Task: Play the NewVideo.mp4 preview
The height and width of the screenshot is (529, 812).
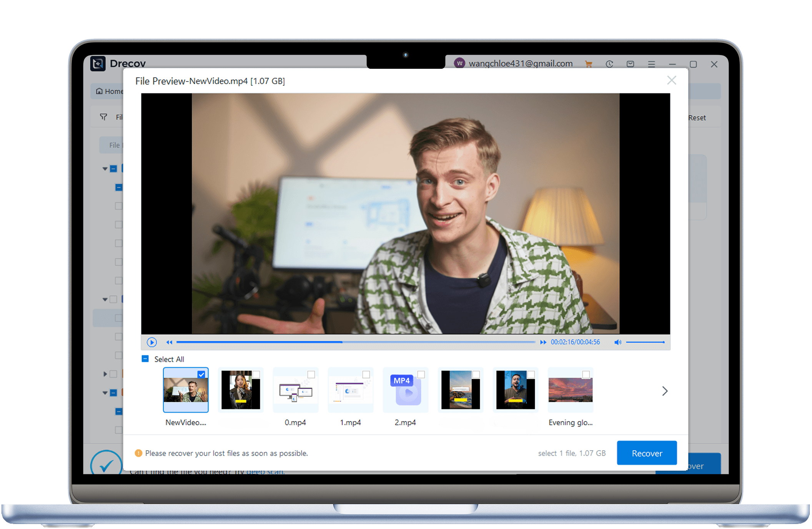Action: 151,342
